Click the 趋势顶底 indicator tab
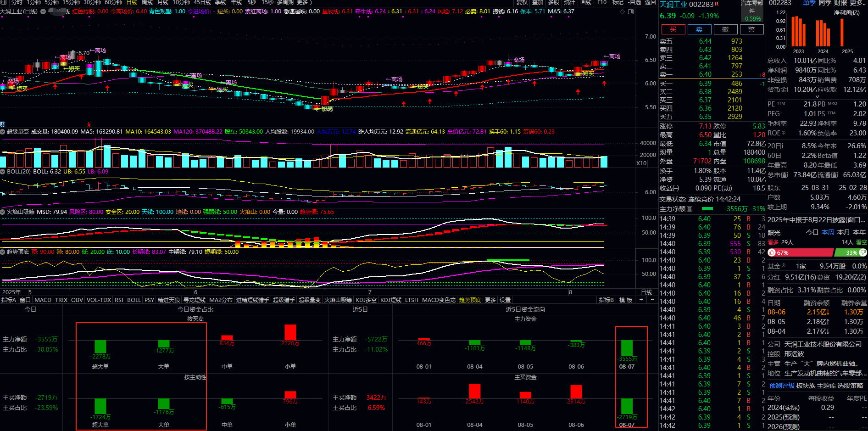 pos(470,300)
